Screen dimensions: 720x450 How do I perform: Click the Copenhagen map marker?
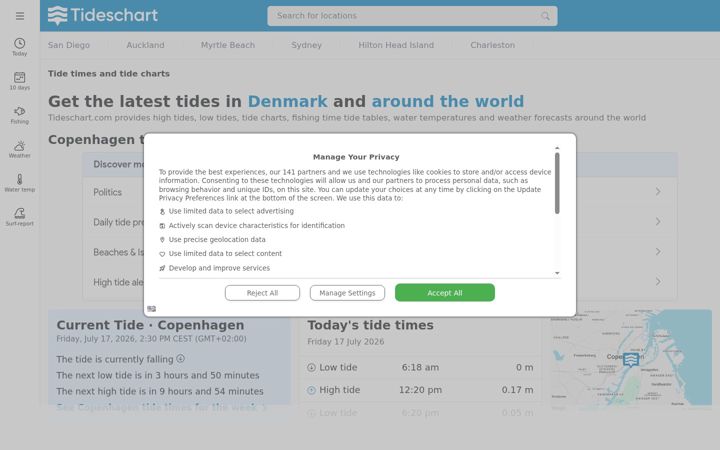(631, 359)
